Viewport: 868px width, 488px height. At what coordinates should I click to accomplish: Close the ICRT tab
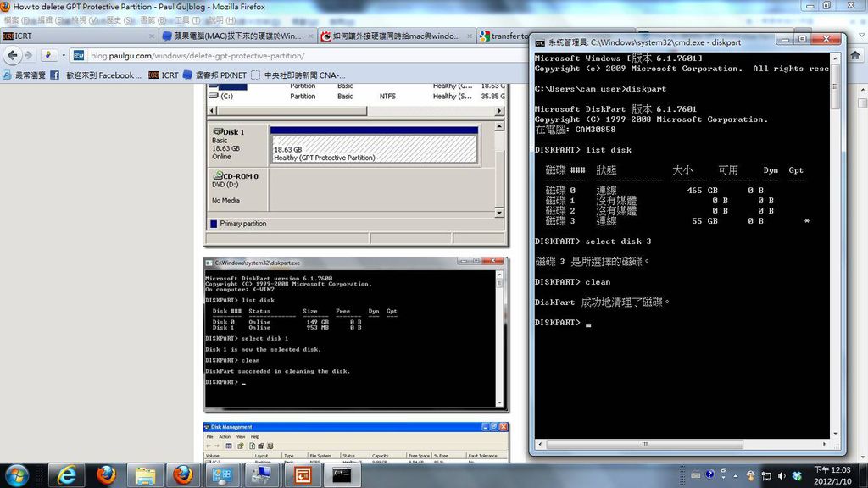(152, 36)
